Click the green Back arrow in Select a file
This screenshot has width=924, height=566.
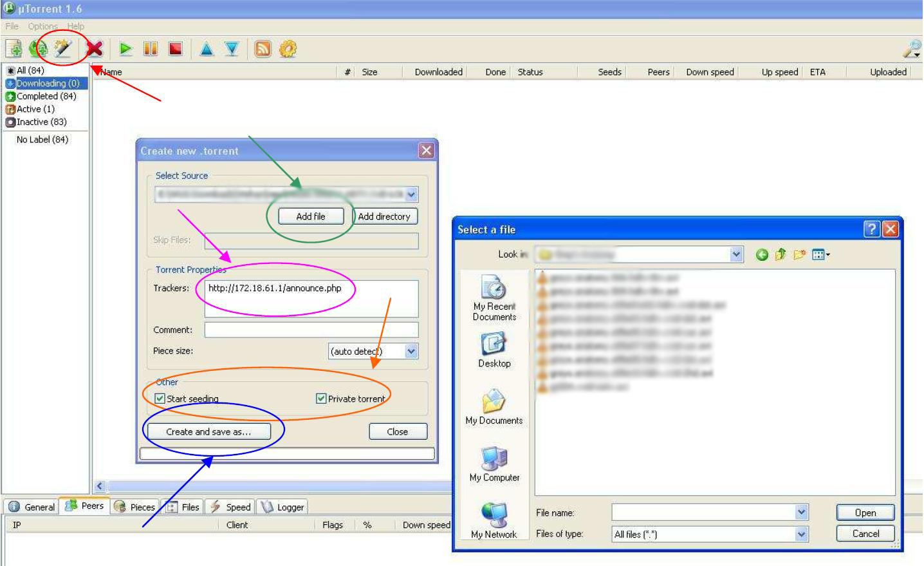tap(762, 255)
